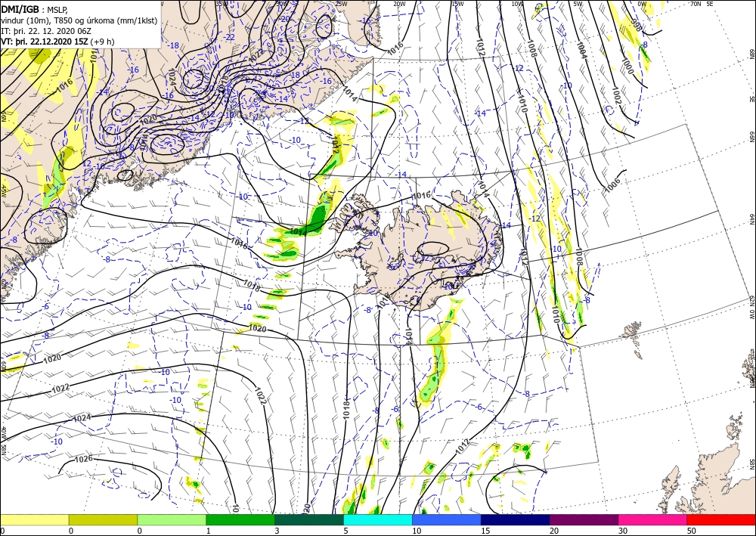
Task: Click the 'DMI/IGB' title text
Action: click(x=20, y=9)
